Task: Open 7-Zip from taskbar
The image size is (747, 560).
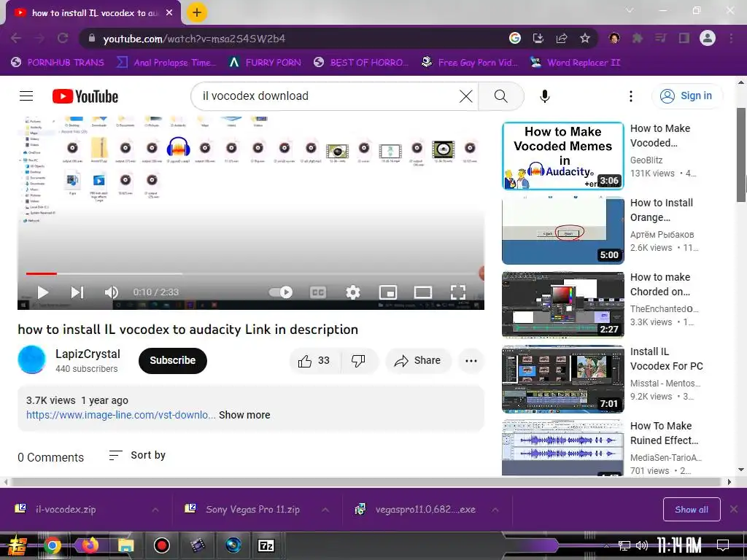Action: point(266,545)
